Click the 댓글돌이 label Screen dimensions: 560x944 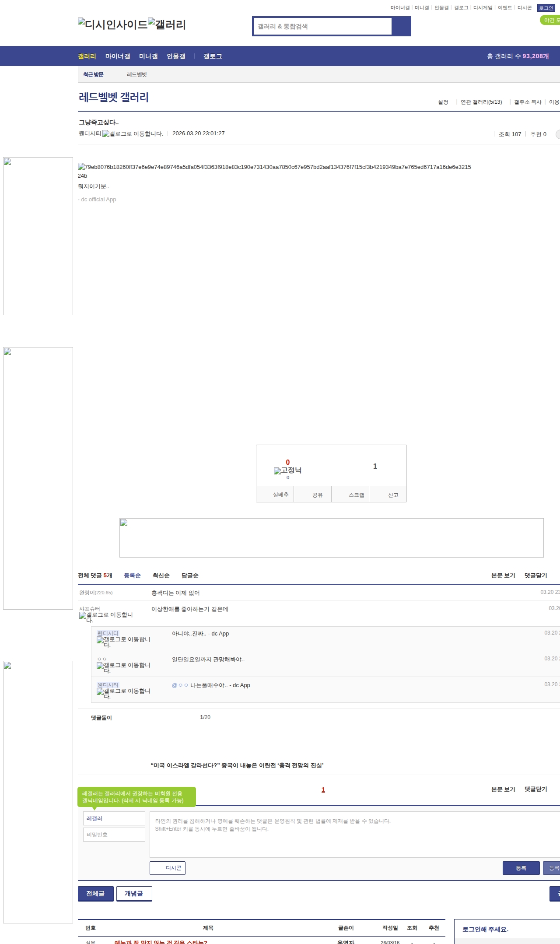pyautogui.click(x=101, y=718)
